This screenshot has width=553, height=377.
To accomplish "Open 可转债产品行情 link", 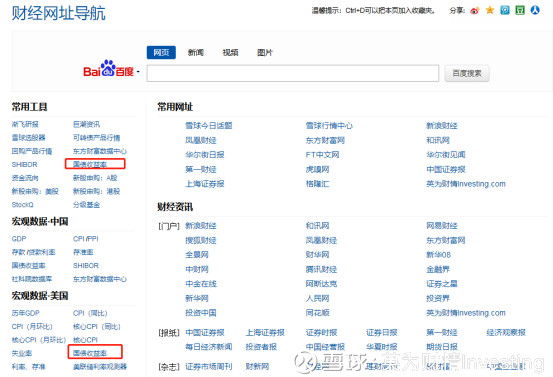I will 97,138.
